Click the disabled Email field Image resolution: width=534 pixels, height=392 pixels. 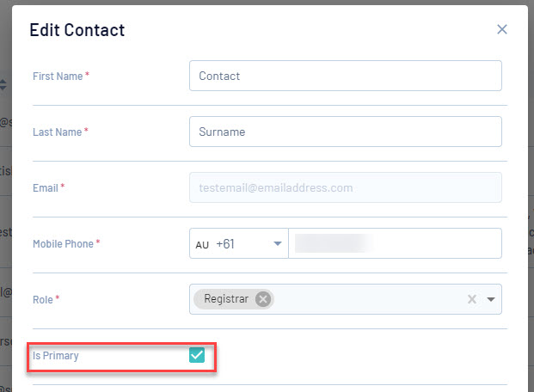click(x=345, y=187)
